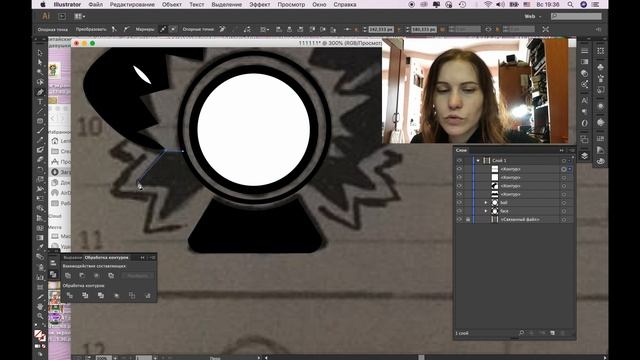Hide the ball group layer
Screen dimensions: 640x360
460,202
